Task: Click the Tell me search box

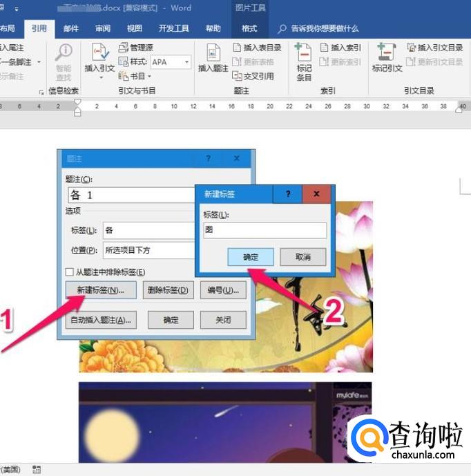Action: click(x=318, y=28)
